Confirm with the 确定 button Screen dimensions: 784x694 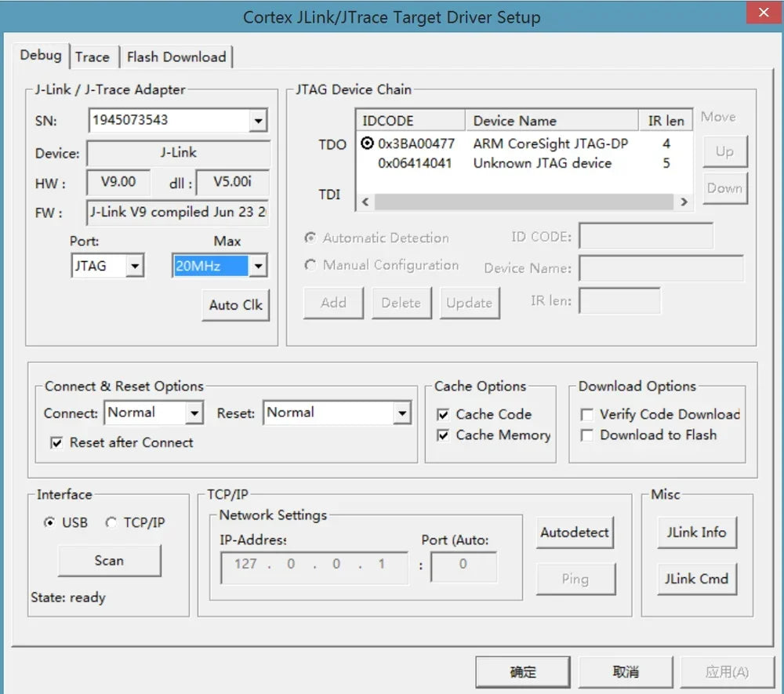(x=522, y=672)
